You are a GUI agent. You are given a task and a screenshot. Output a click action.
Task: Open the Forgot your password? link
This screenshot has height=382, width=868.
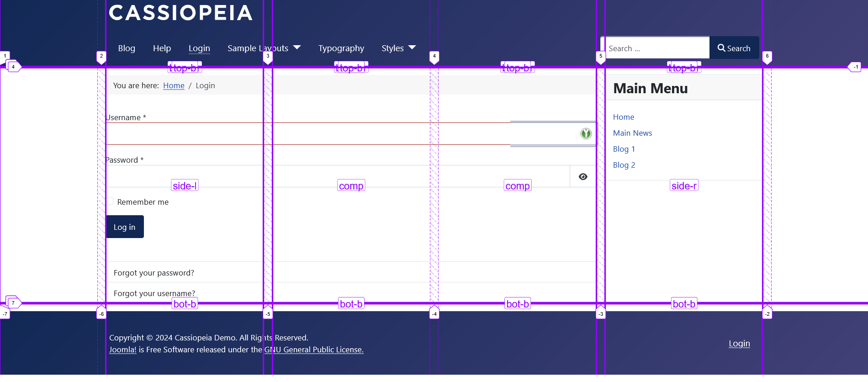point(154,273)
